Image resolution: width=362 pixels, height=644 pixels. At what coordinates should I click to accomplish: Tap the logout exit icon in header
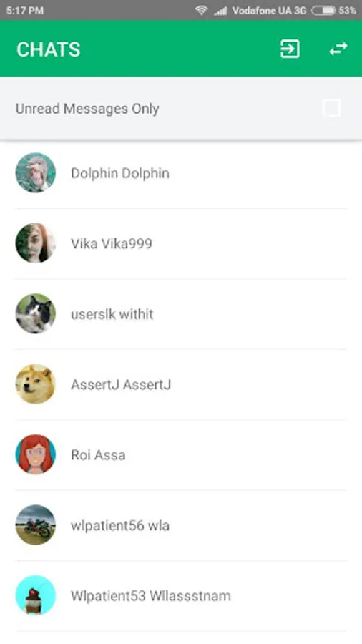(290, 49)
